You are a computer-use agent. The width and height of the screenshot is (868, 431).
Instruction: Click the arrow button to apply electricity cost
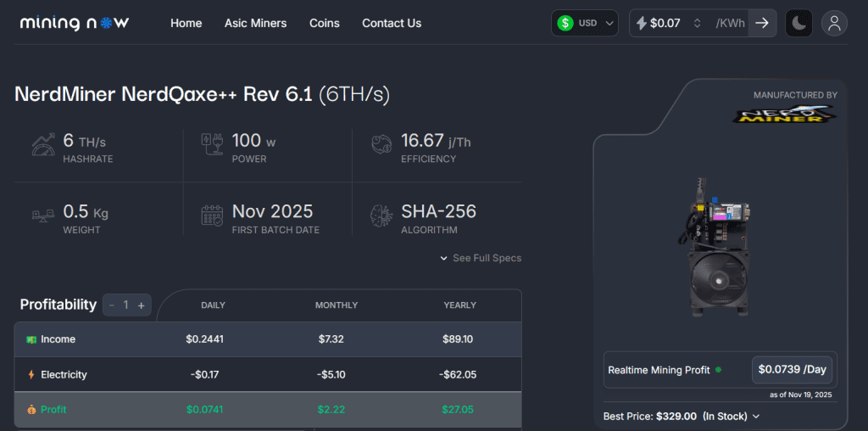[x=762, y=23]
